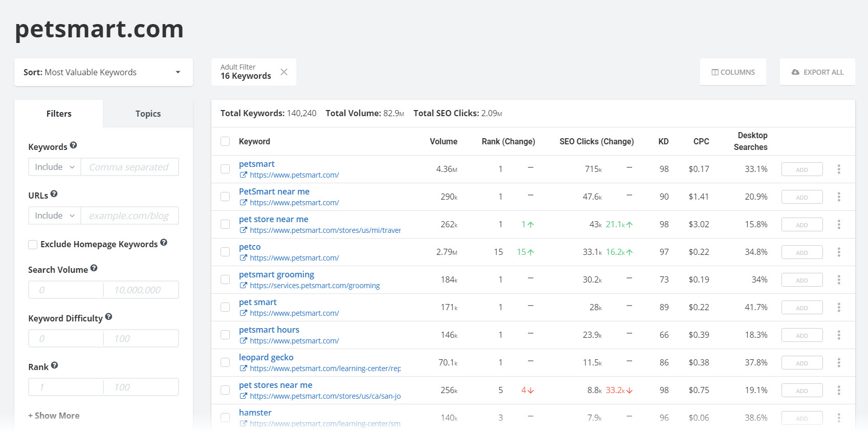Click the Rank help question-mark icon
Image resolution: width=868 pixels, height=433 pixels.
point(54,365)
